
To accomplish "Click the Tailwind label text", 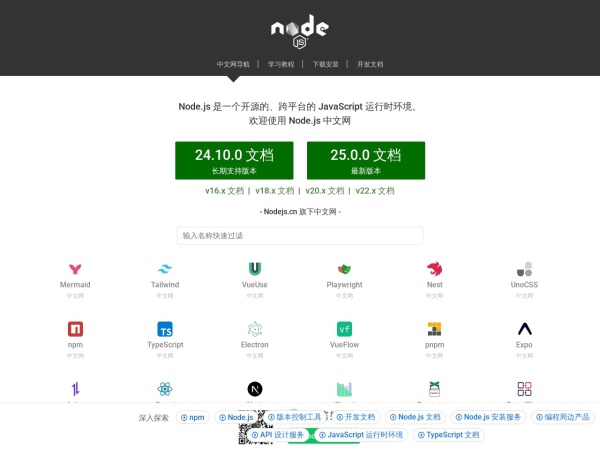I will tap(165, 285).
